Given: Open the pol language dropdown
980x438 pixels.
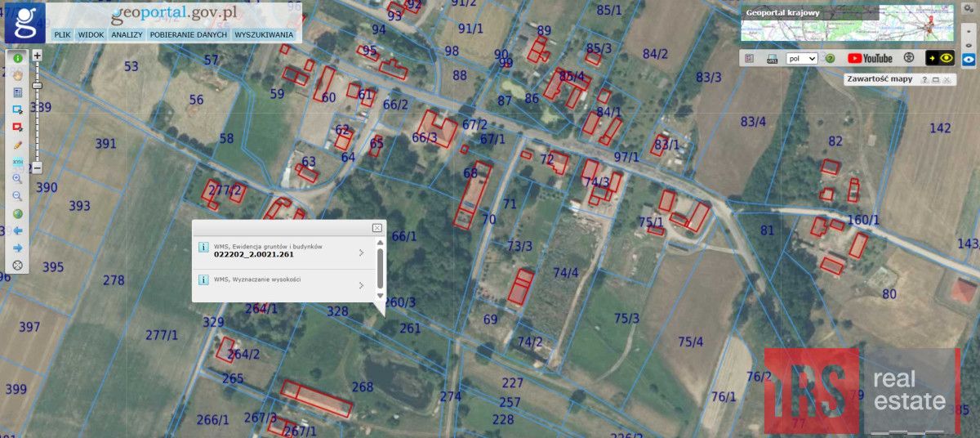Looking at the screenshot, I should 801,59.
